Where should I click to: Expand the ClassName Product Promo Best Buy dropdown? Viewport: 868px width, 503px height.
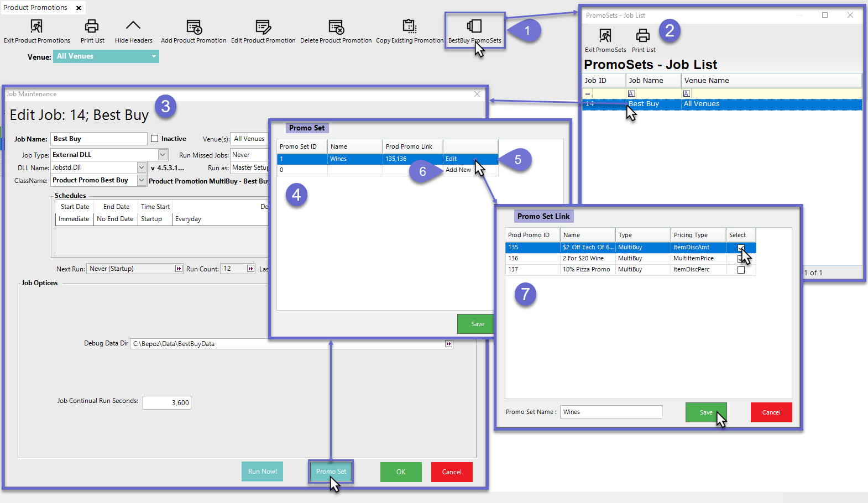coord(142,180)
